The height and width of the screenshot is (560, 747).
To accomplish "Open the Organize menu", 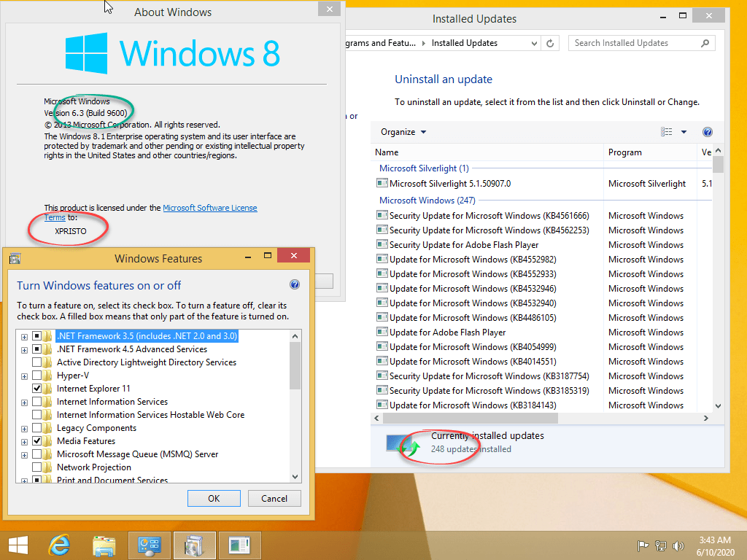I will pyautogui.click(x=403, y=132).
